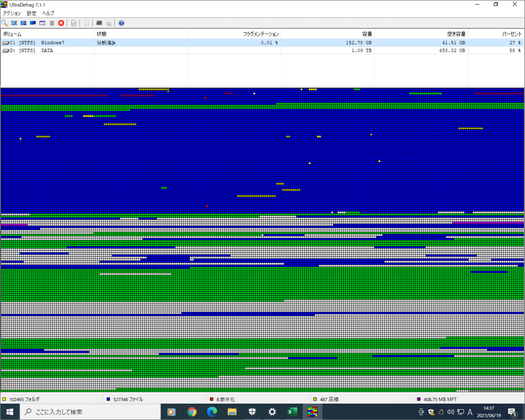Screen dimensions: 525x420
Task: Click the network tray icon
Action: coord(460,412)
